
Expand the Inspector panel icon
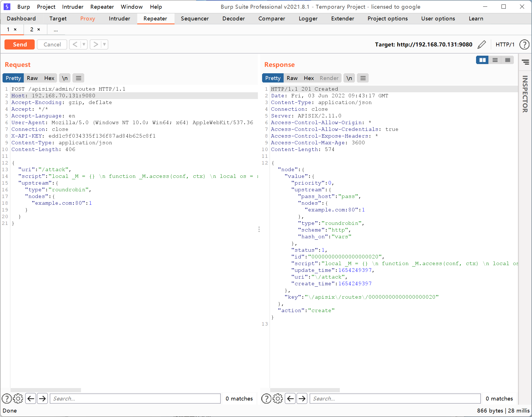click(x=525, y=62)
